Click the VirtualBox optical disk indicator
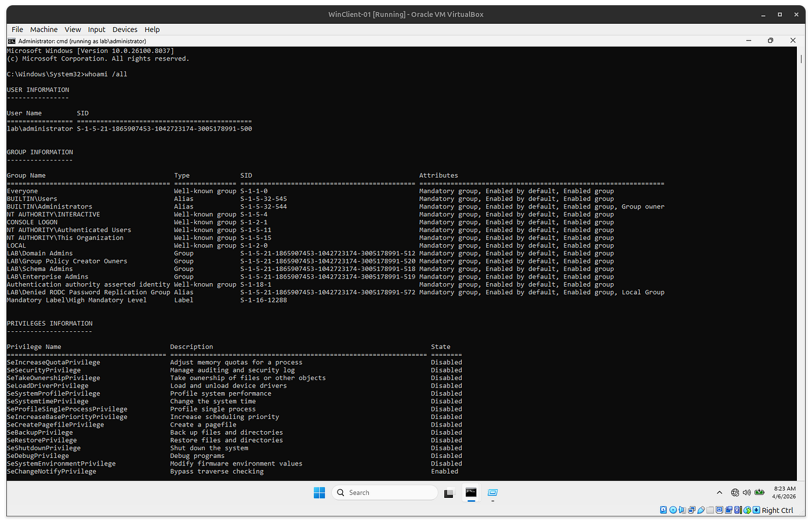The height and width of the screenshot is (524, 812). [x=673, y=510]
